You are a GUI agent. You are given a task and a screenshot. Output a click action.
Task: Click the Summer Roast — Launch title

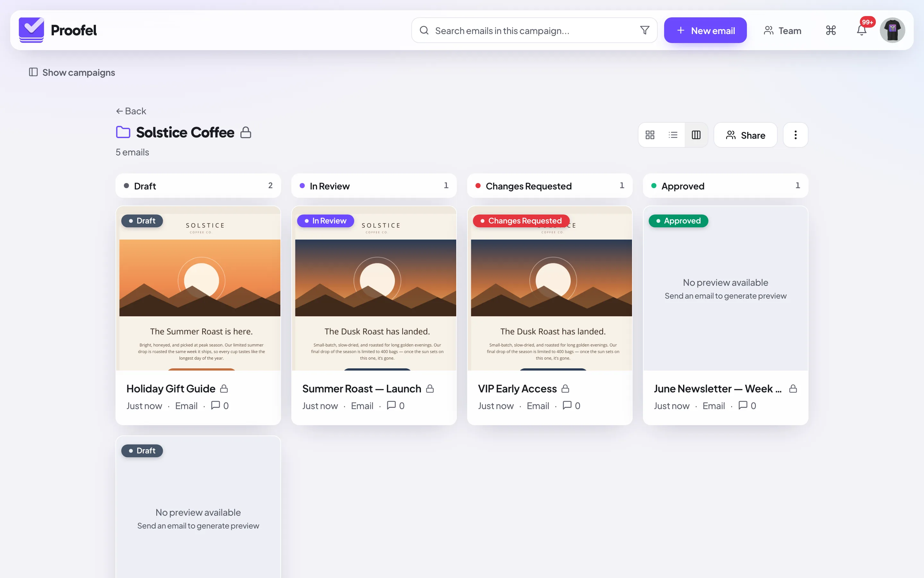362,389
